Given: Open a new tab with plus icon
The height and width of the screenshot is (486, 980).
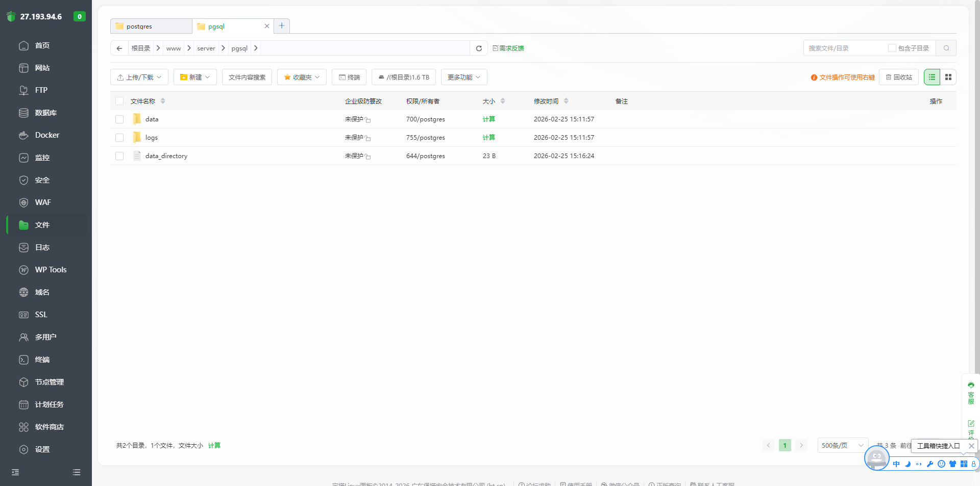Looking at the screenshot, I should point(282,26).
